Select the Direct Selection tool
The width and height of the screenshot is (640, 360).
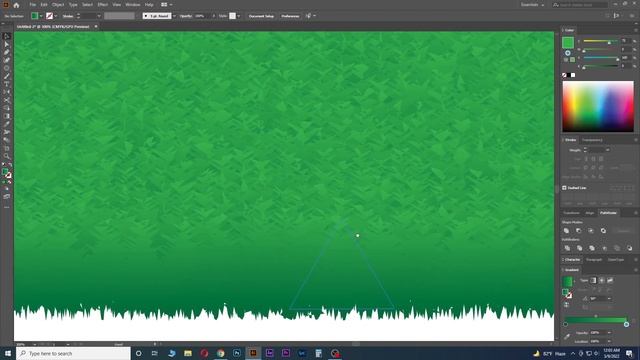point(7,44)
